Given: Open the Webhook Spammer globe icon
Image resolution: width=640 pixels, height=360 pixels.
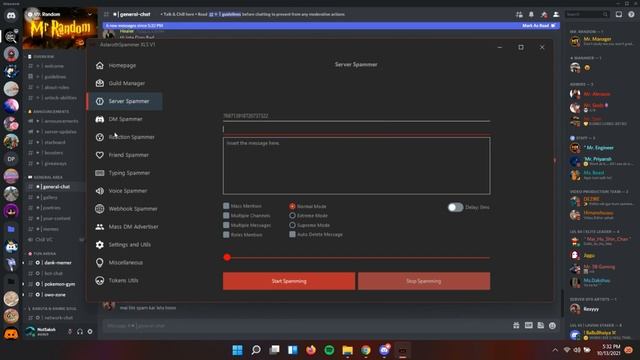Looking at the screenshot, I should [x=100, y=209].
